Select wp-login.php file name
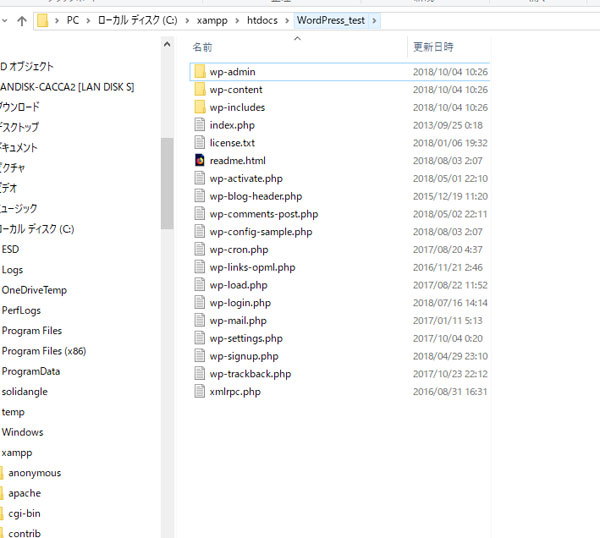The image size is (600, 538). pos(240,303)
